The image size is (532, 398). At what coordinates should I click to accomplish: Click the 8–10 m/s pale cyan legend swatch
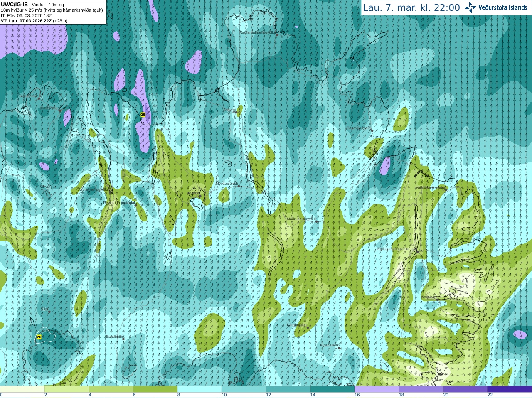(199, 389)
